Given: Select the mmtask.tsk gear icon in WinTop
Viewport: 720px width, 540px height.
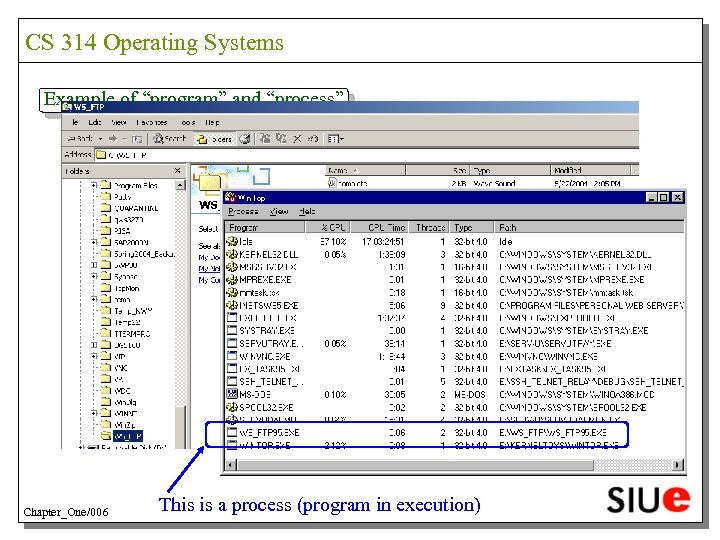Looking at the screenshot, I should tap(232, 292).
